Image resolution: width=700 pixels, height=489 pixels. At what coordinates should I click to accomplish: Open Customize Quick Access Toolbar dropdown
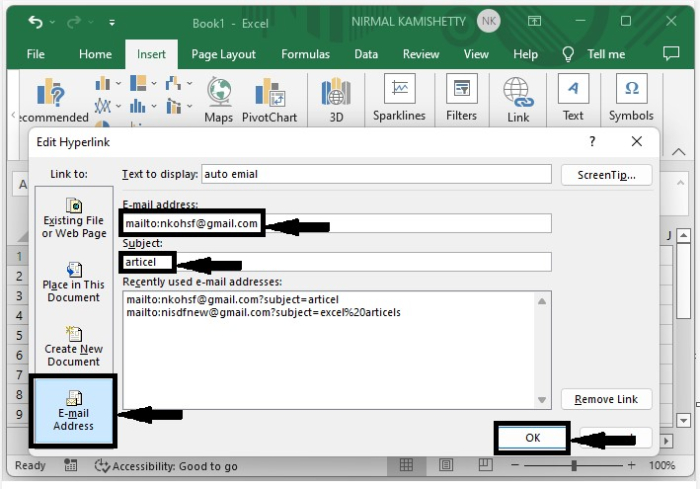[x=112, y=22]
